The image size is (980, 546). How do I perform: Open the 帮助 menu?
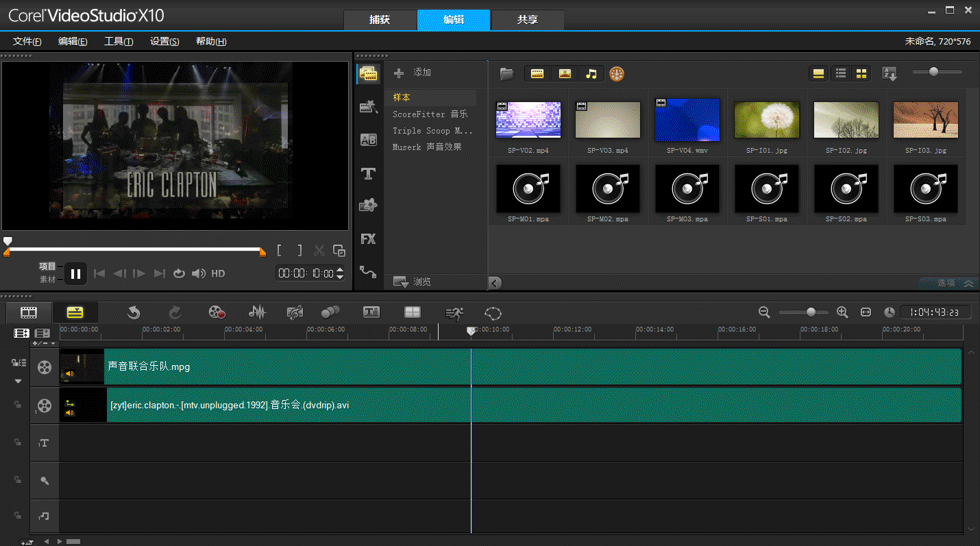coord(211,41)
